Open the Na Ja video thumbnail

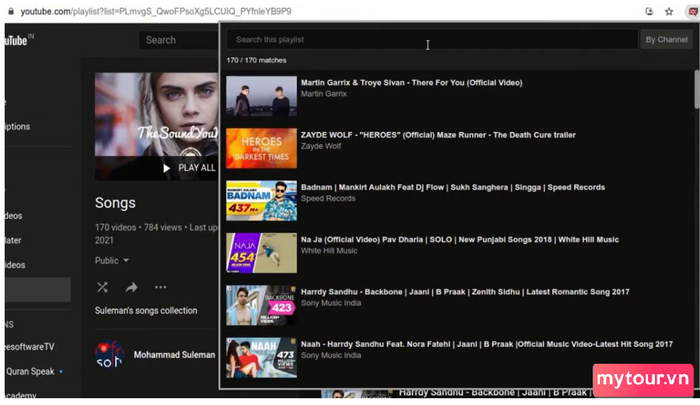[x=261, y=253]
